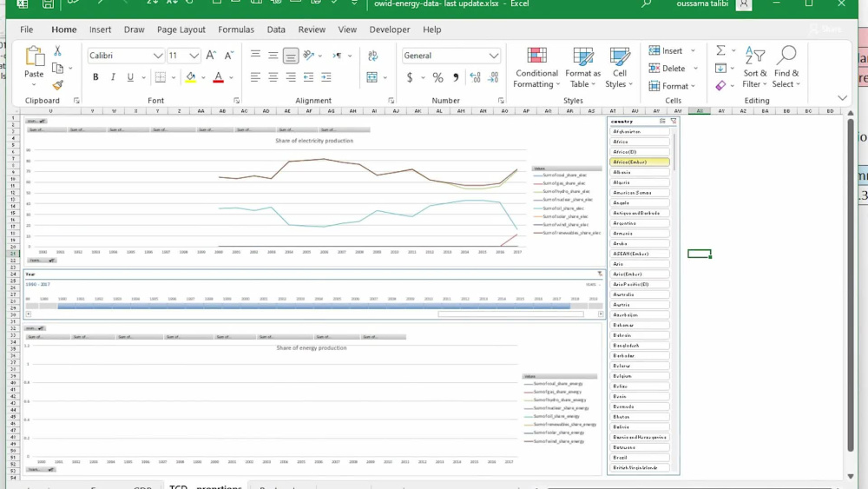Expand the font name Calibri dropdown
This screenshot has height=489, width=868.
[x=158, y=56]
